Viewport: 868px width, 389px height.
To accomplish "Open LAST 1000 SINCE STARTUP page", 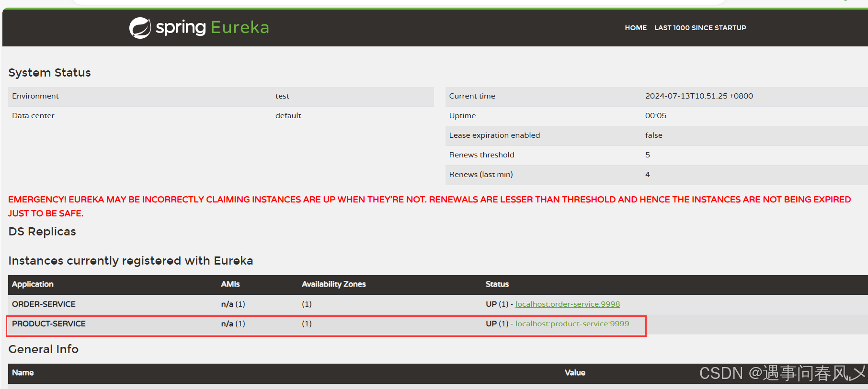I will pos(700,28).
